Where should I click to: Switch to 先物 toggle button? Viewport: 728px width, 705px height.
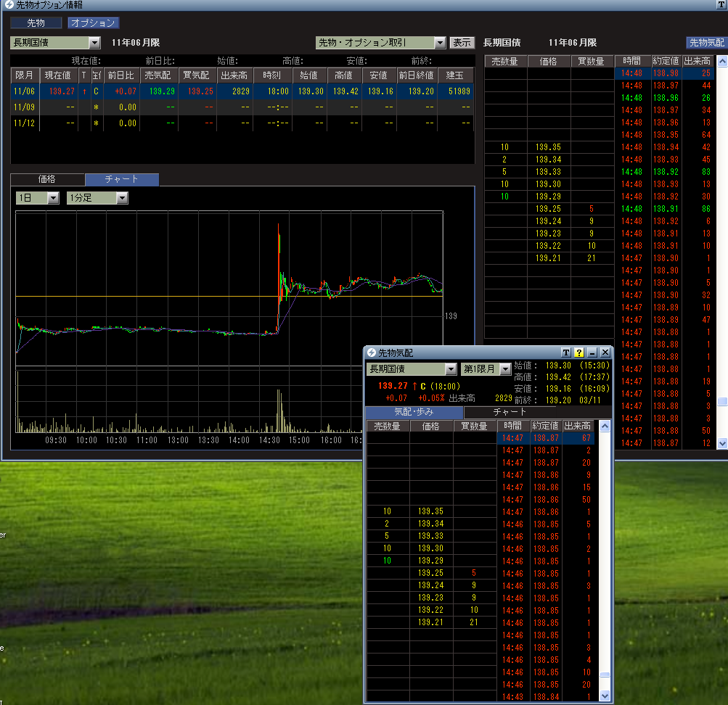click(36, 22)
